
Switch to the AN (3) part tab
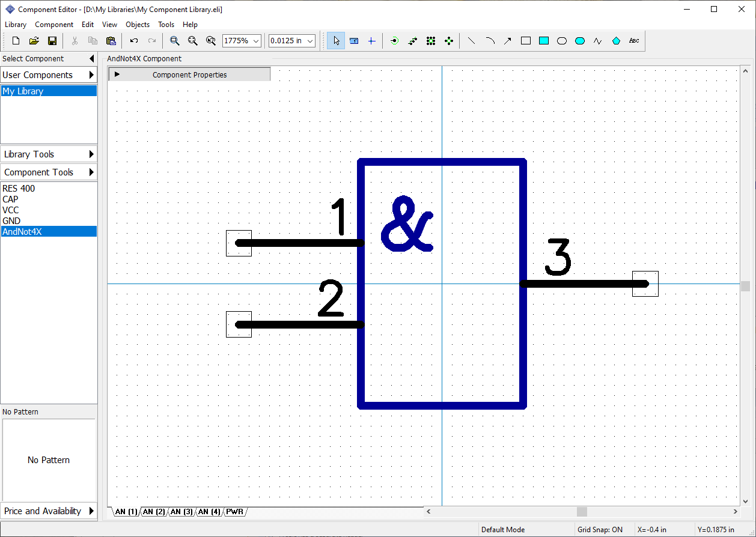point(181,512)
